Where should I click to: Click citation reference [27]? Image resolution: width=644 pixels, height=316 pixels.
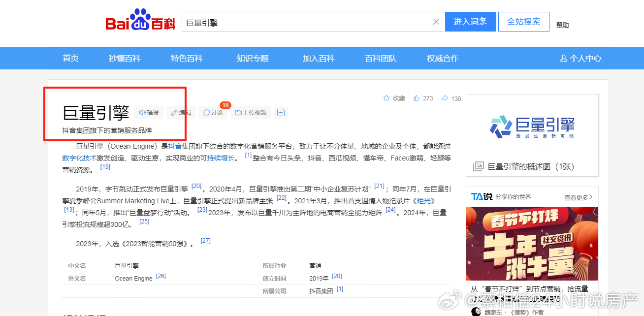click(205, 241)
